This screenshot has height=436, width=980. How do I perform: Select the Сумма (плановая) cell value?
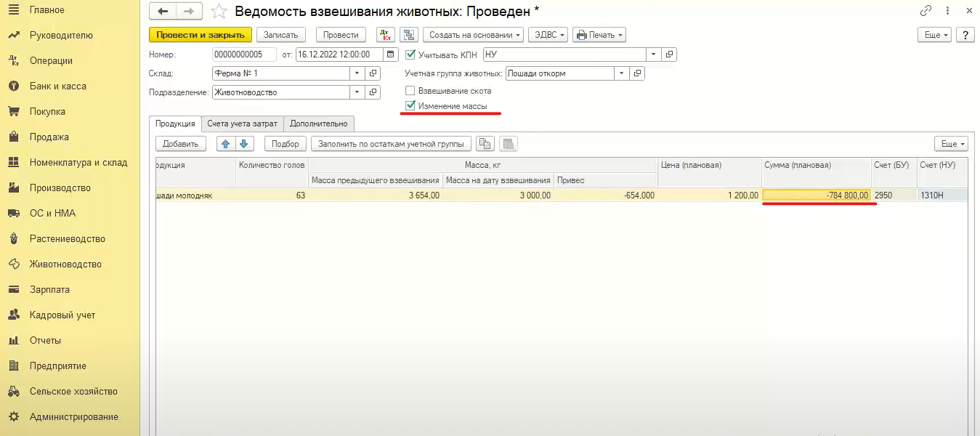click(817, 195)
